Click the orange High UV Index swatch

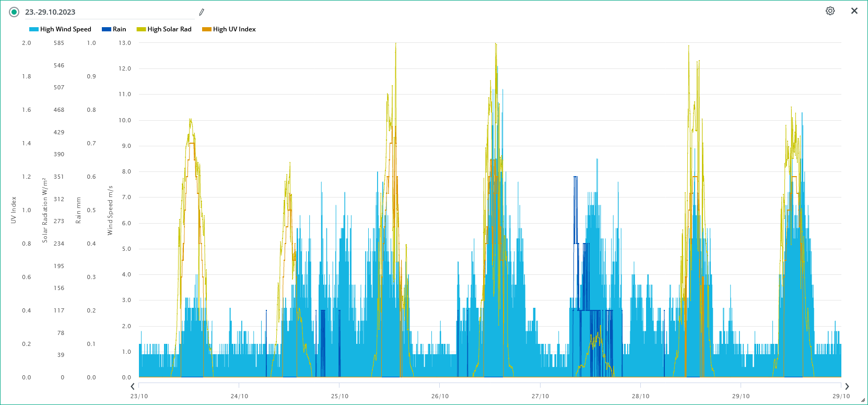207,29
